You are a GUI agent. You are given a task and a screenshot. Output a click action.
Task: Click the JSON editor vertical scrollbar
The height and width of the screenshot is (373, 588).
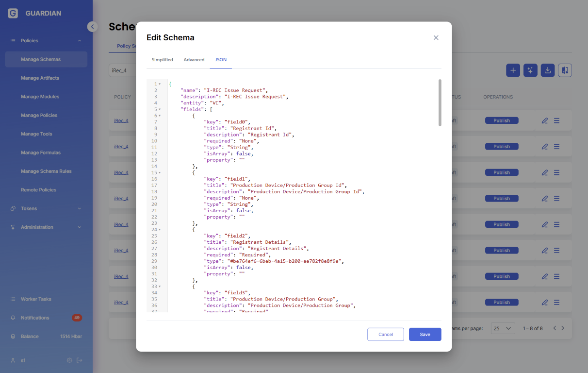click(x=440, y=103)
